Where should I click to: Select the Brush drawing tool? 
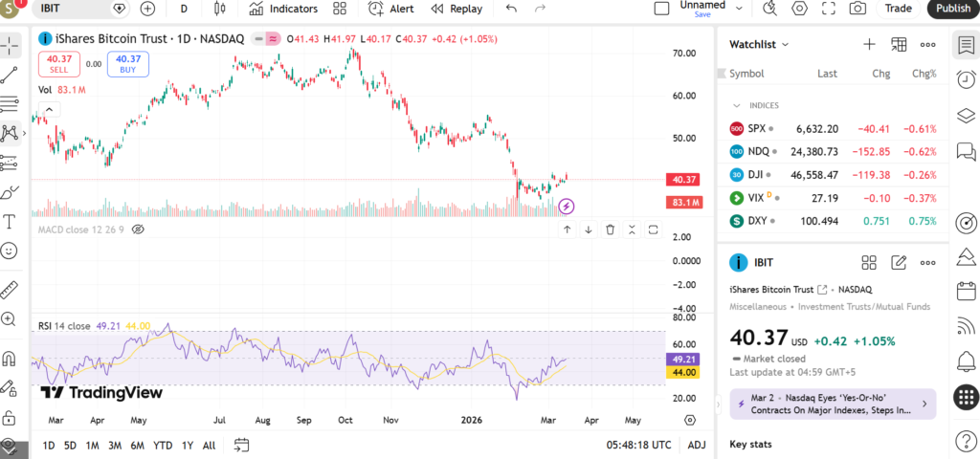tap(10, 191)
